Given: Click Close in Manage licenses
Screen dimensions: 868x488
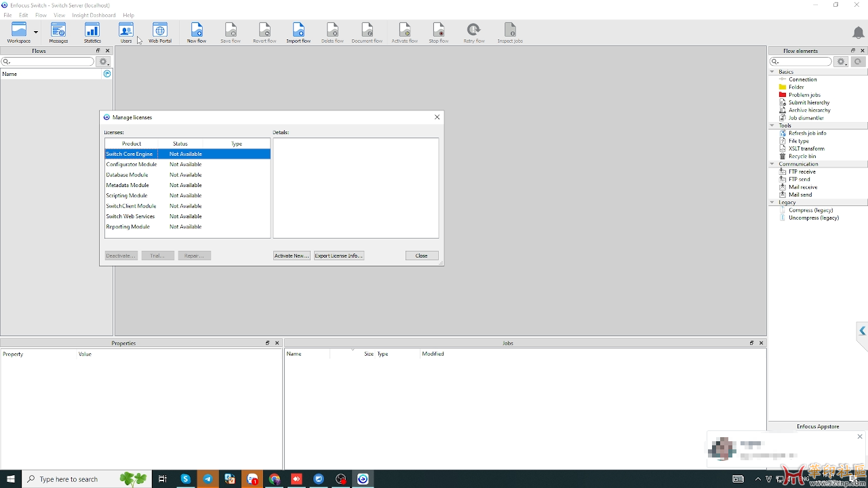Looking at the screenshot, I should 422,256.
